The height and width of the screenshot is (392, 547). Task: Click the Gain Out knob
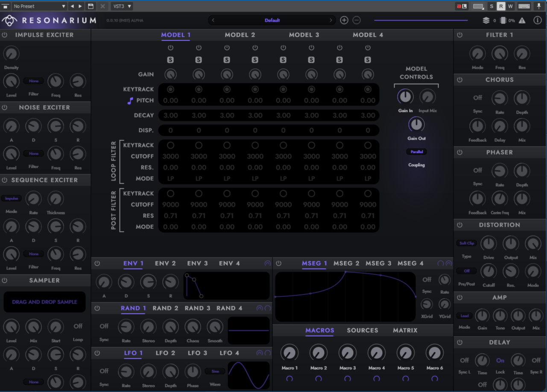[416, 125]
